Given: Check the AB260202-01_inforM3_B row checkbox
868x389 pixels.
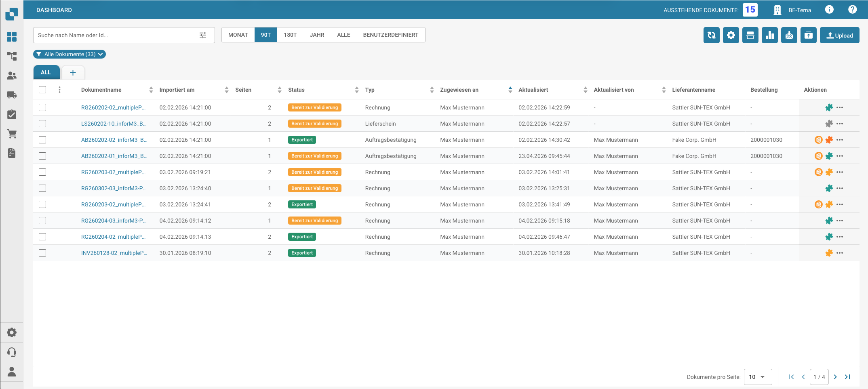Looking at the screenshot, I should pyautogui.click(x=42, y=156).
